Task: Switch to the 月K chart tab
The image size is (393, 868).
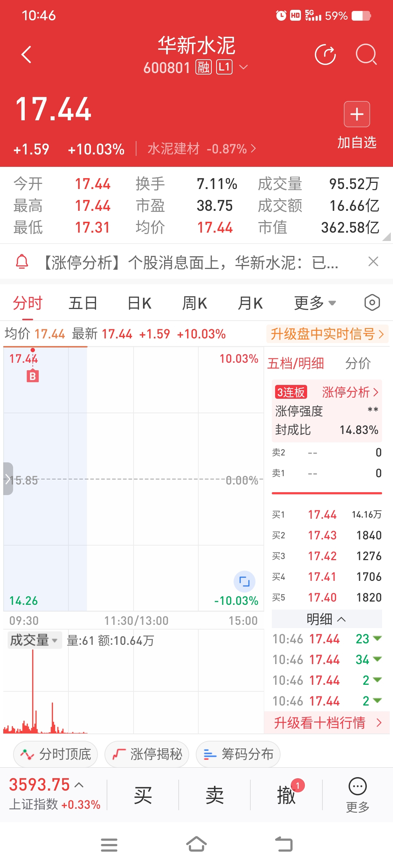Action: point(250,303)
